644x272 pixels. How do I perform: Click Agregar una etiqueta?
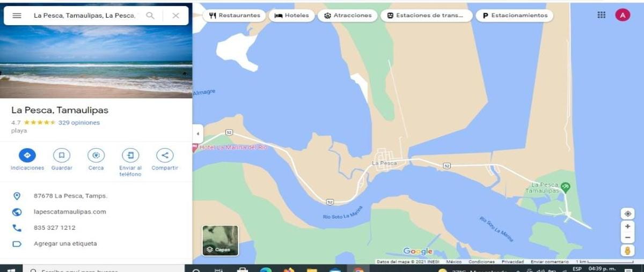pyautogui.click(x=65, y=244)
